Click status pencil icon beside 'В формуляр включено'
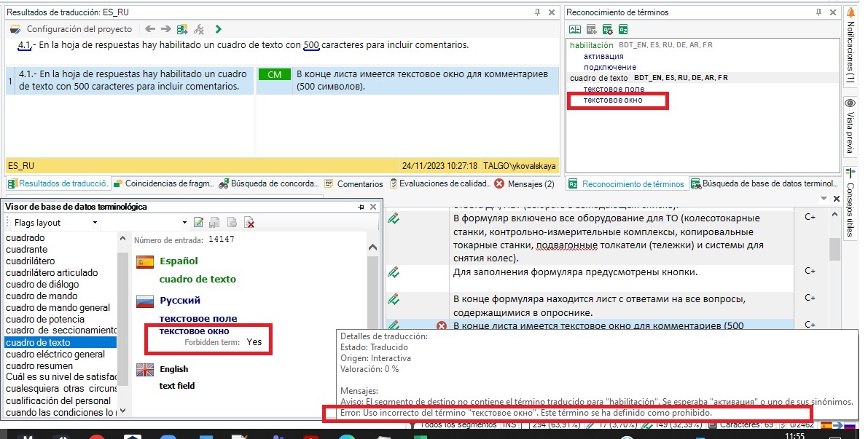This screenshot has height=439, width=868. pos(394,219)
